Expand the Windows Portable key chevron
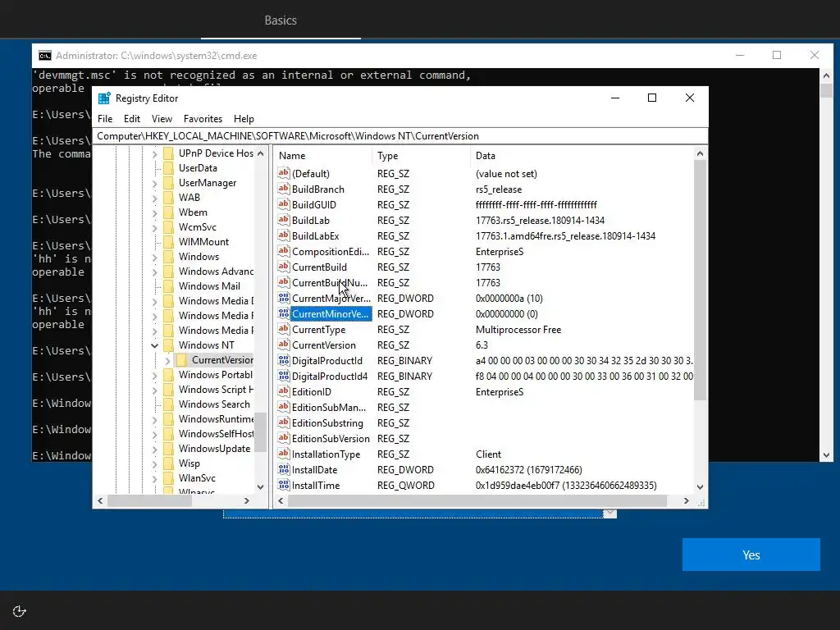The width and height of the screenshot is (840, 630). [154, 375]
